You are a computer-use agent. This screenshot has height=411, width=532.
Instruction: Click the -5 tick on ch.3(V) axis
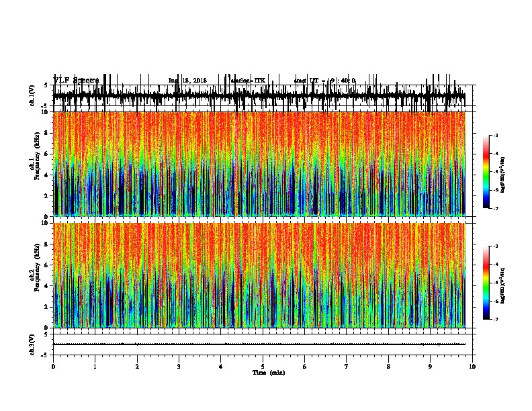point(45,355)
